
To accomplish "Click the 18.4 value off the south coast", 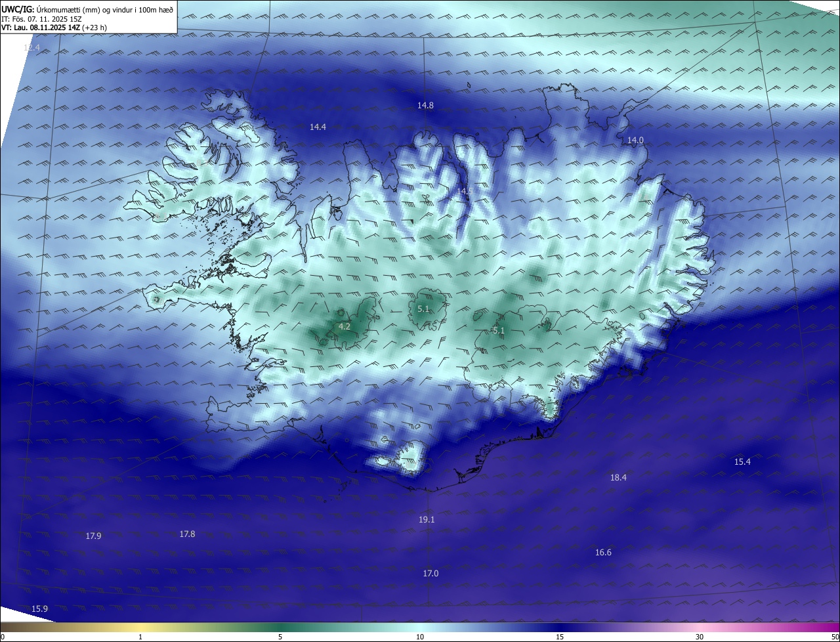I will 618,477.
